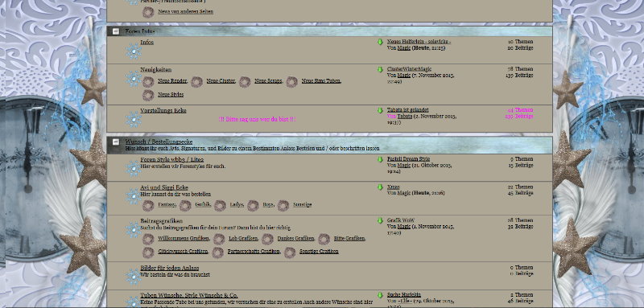Collapse the Foren Info category

coord(116,31)
